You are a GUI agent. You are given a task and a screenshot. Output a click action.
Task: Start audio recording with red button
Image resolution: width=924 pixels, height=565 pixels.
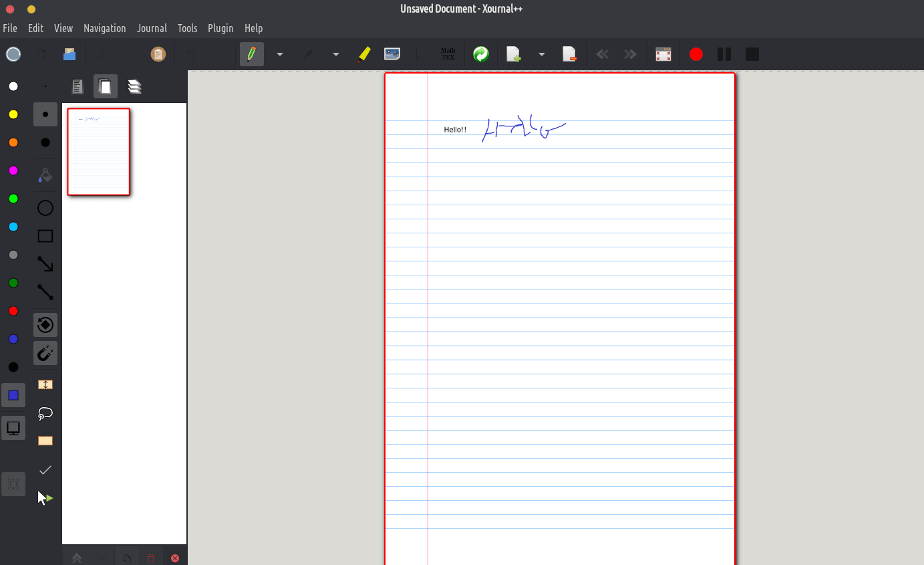[696, 54]
